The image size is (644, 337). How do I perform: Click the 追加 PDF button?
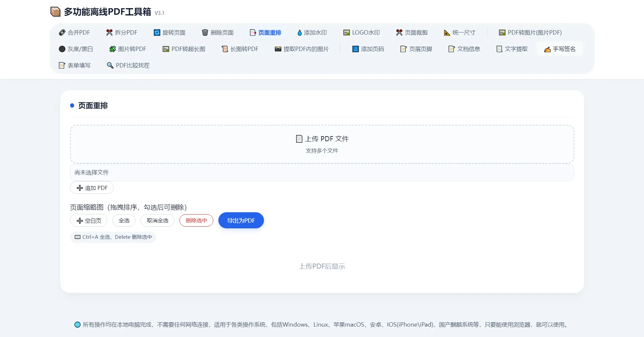92,188
